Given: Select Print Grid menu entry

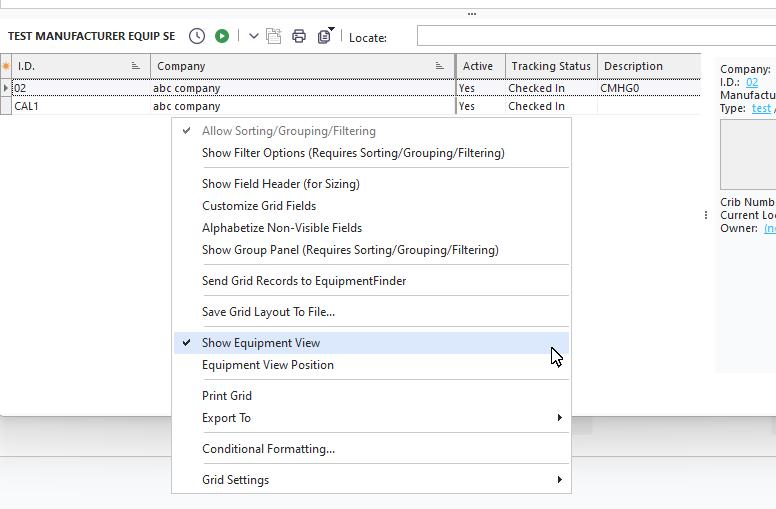Looking at the screenshot, I should coord(227,396).
